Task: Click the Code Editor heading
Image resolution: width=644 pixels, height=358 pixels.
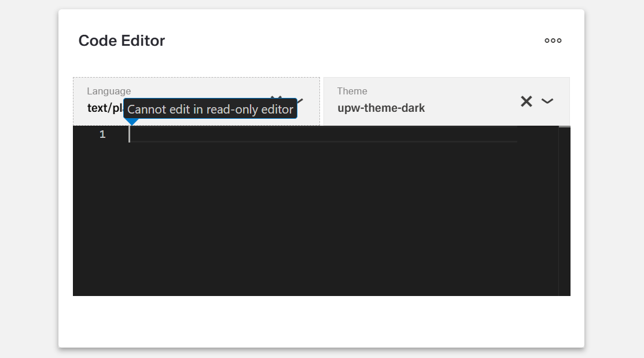Action: pos(122,41)
